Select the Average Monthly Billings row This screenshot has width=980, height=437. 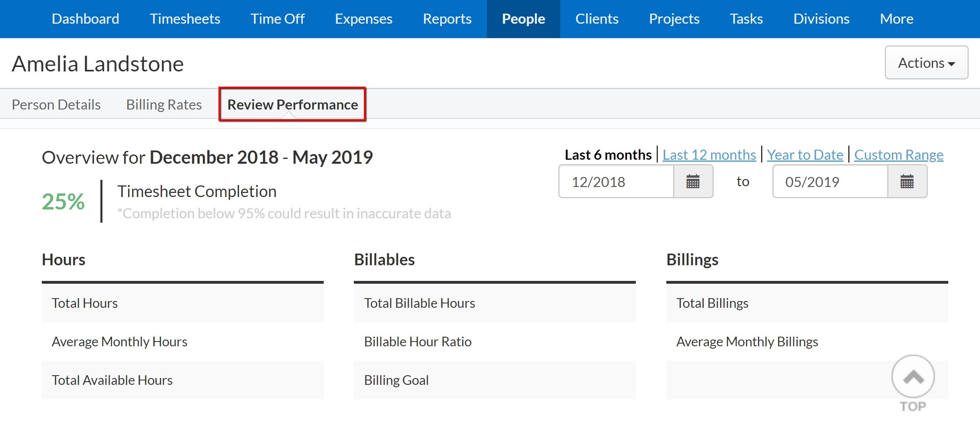coord(807,341)
